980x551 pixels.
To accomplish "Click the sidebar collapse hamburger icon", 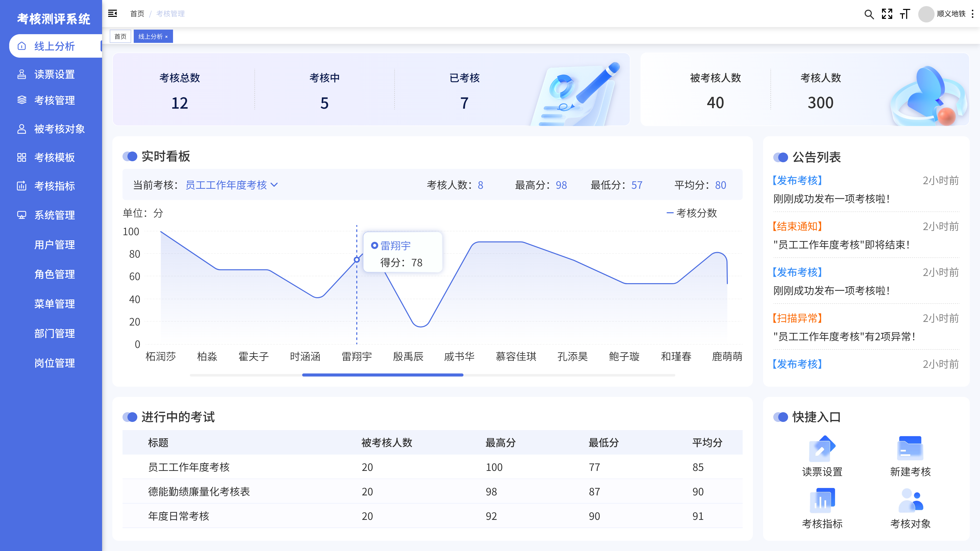I will click(x=112, y=14).
